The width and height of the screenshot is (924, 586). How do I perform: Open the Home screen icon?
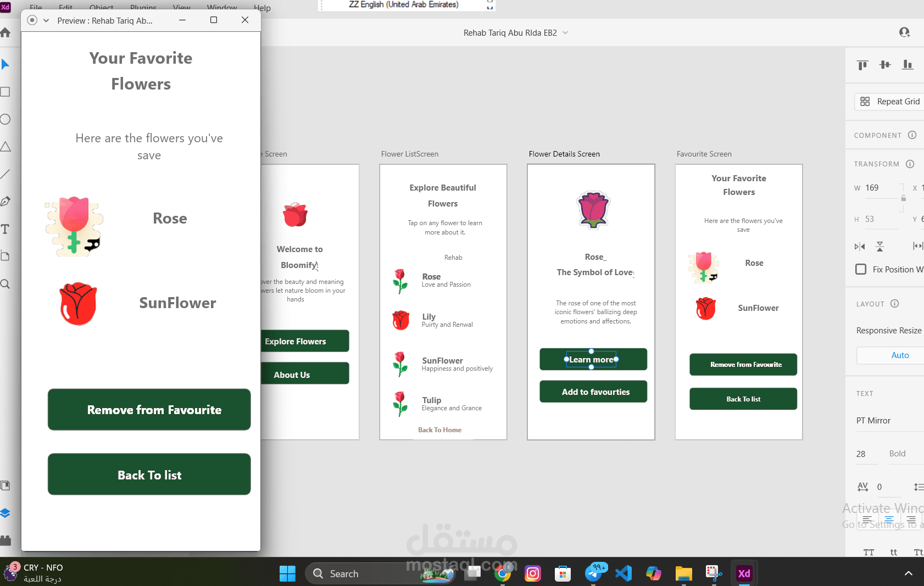[x=5, y=32]
